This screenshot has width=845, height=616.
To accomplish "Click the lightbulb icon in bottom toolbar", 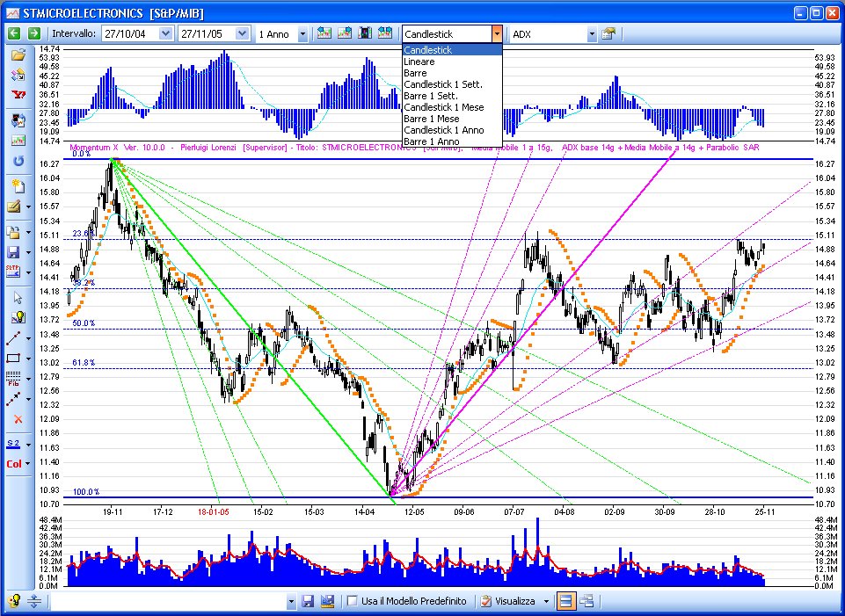I will pos(14,601).
